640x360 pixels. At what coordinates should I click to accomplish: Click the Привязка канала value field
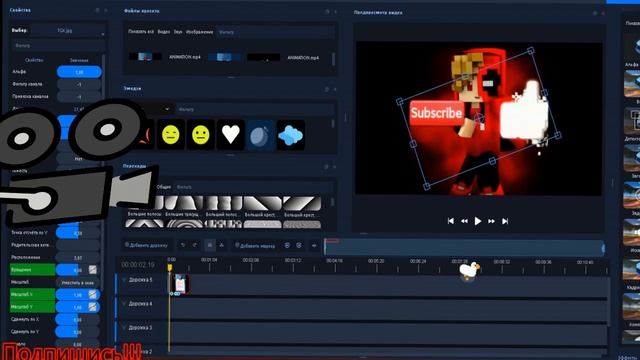click(79, 97)
